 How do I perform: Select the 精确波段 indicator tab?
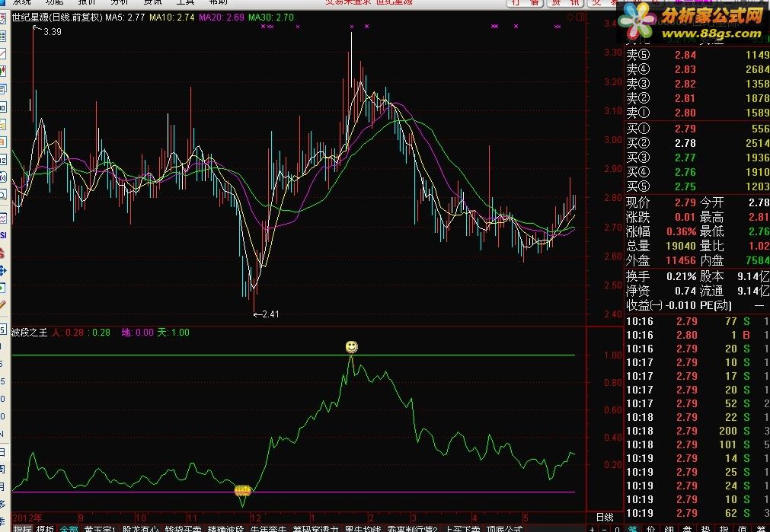tap(226, 529)
